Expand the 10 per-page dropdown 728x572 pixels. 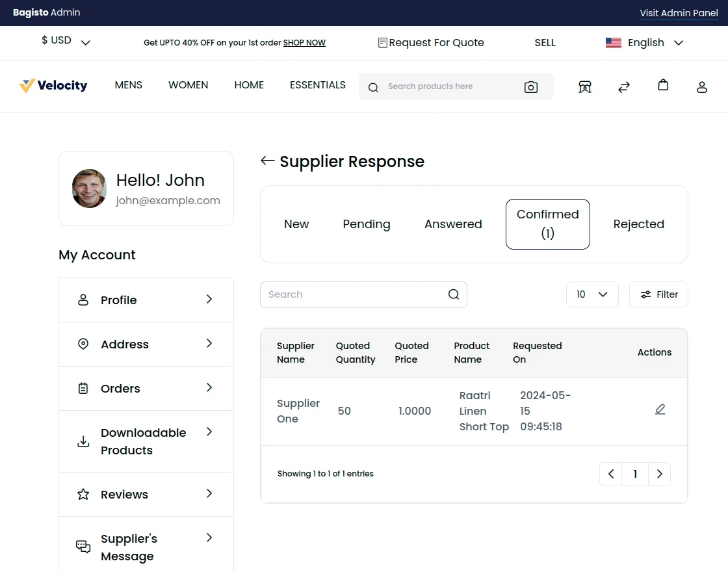[x=591, y=294]
